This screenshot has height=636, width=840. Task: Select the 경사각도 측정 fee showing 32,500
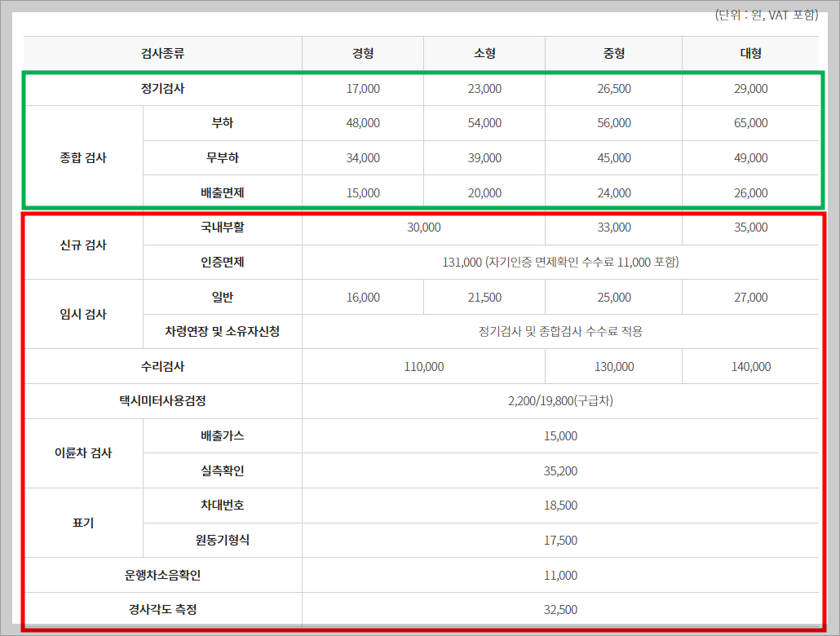point(560,609)
